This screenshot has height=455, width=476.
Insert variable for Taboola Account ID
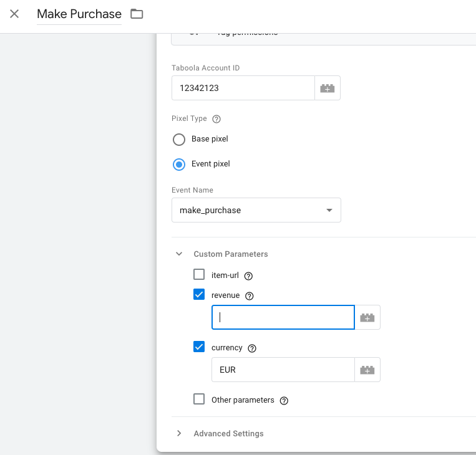(328, 88)
